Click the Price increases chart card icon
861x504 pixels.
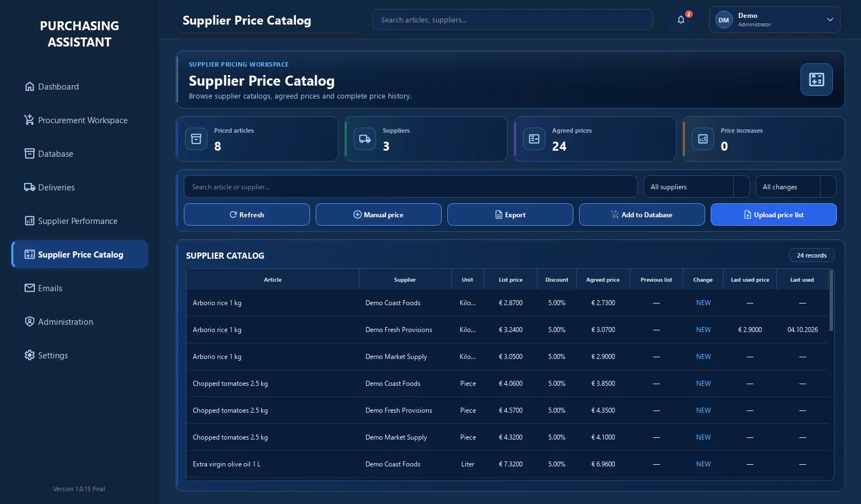pos(703,139)
